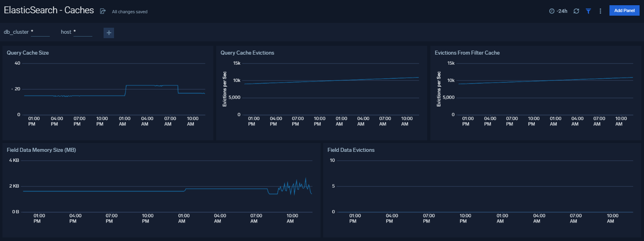Click the spiky line in Field Data Memory chart
The width and height of the screenshot is (644, 241).
[x=296, y=187]
